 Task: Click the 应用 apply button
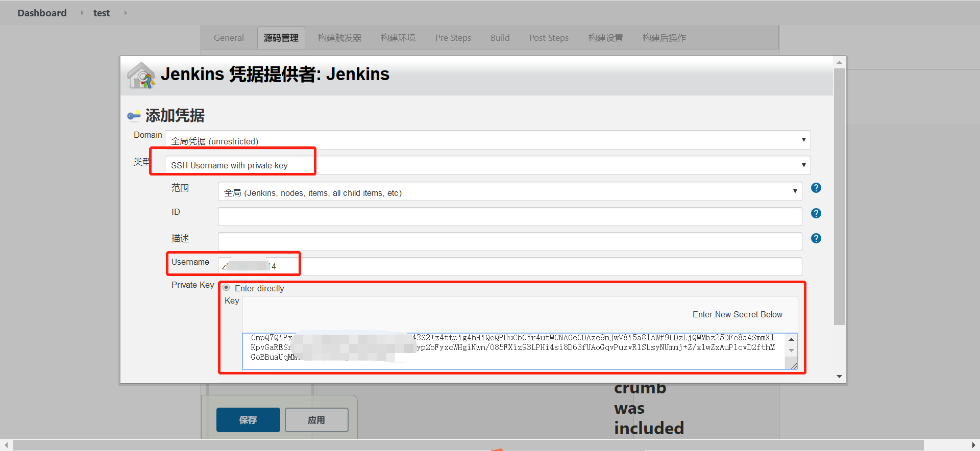[316, 420]
